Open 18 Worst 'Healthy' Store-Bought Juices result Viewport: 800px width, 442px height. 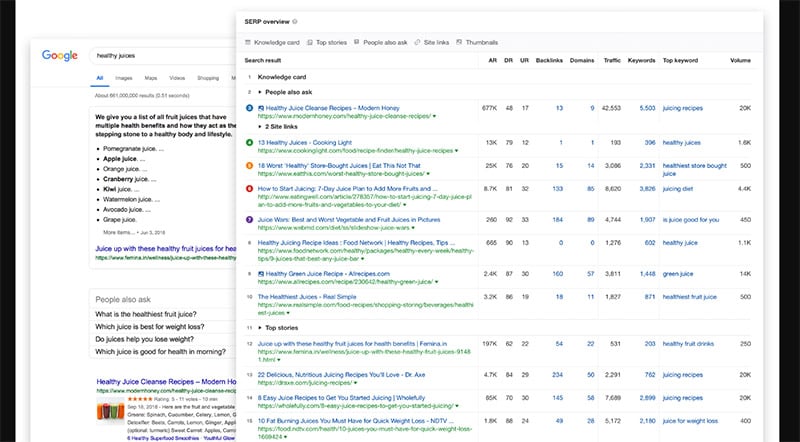[x=339, y=165]
